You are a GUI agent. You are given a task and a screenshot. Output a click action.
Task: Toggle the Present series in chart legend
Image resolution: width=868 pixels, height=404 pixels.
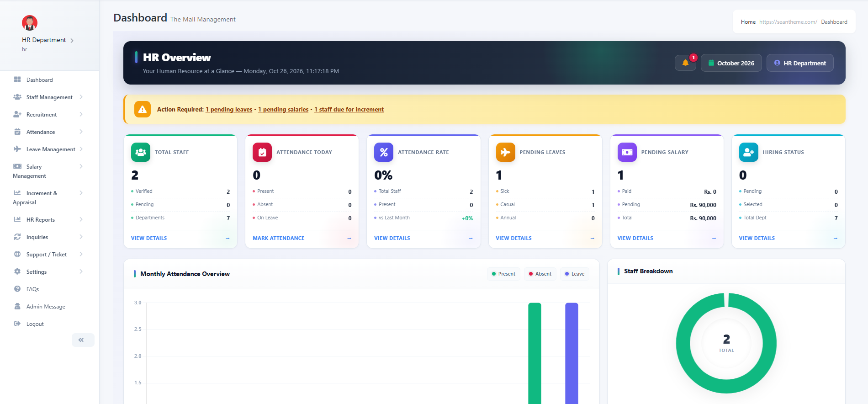503,274
